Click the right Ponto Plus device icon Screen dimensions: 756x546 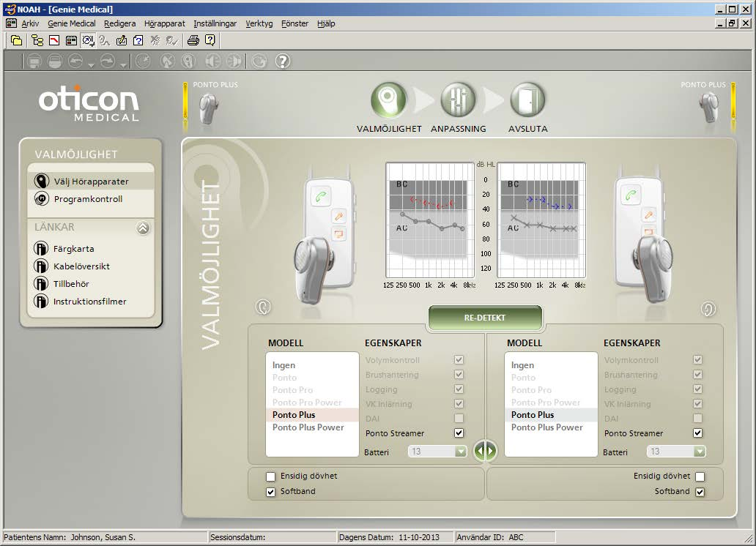tap(709, 108)
